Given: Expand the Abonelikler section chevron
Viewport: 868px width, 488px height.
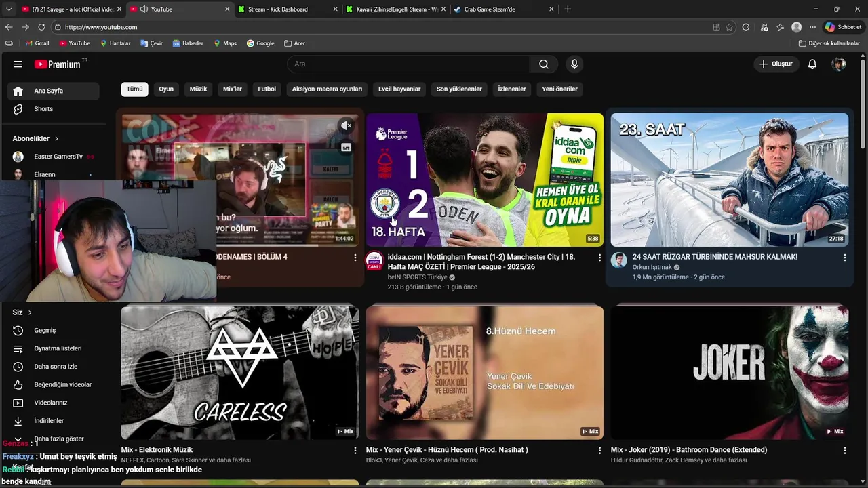Looking at the screenshot, I should coord(56,139).
